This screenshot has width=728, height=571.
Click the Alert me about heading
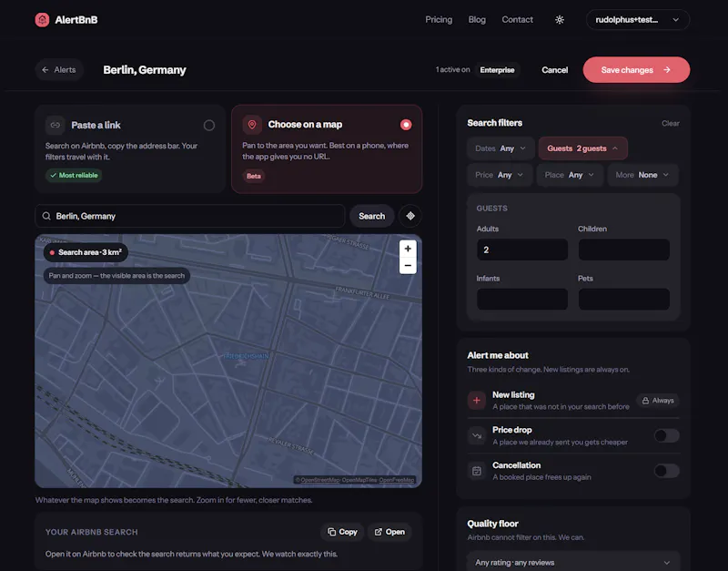point(498,355)
